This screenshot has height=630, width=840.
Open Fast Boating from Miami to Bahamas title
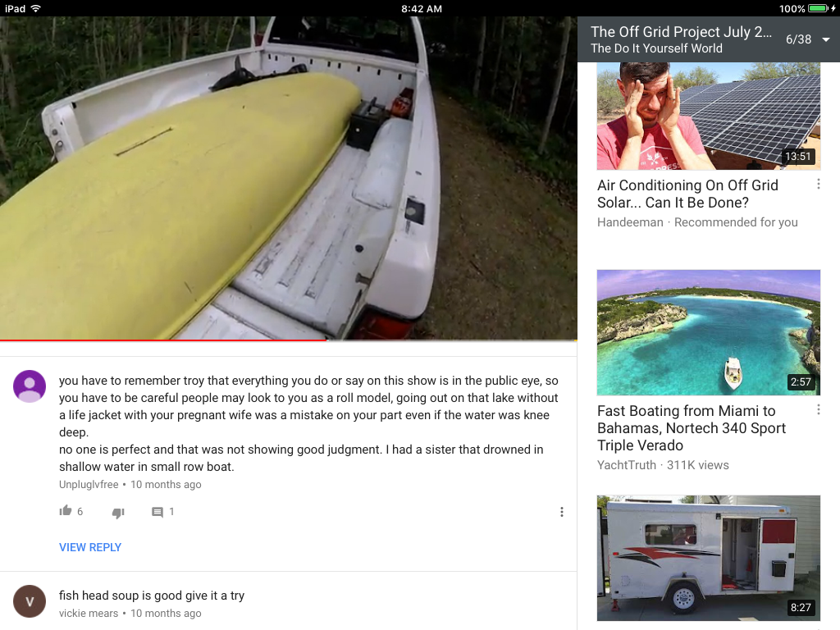point(691,428)
